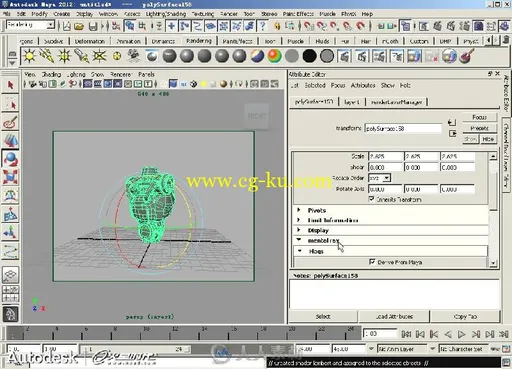Activate the Scale tool red arrows icon
The image size is (512, 369).
10,177
